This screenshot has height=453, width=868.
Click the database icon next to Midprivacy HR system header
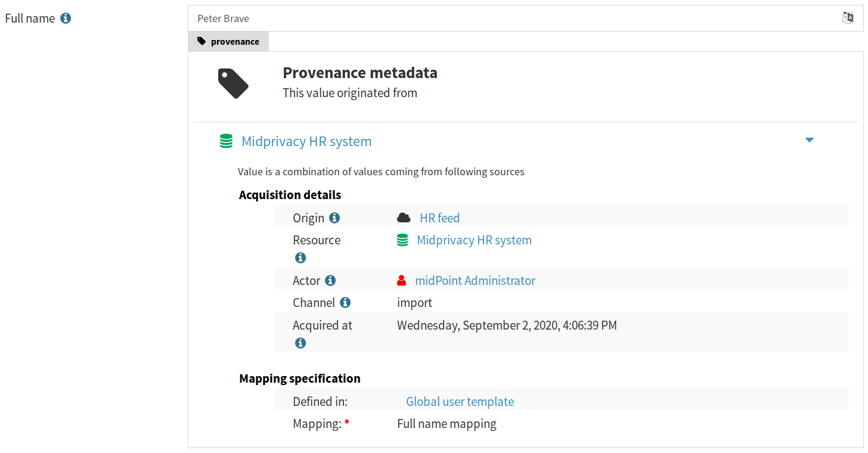225,141
